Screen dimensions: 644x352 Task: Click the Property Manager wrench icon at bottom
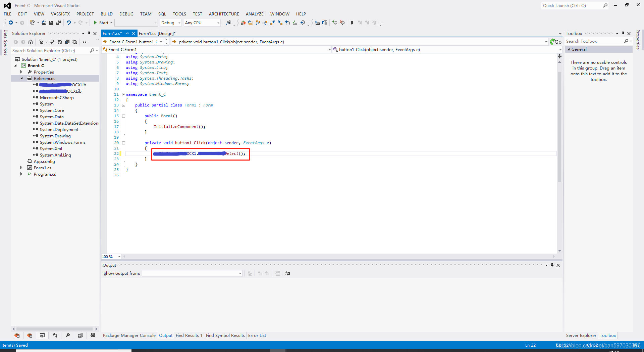coord(68,335)
